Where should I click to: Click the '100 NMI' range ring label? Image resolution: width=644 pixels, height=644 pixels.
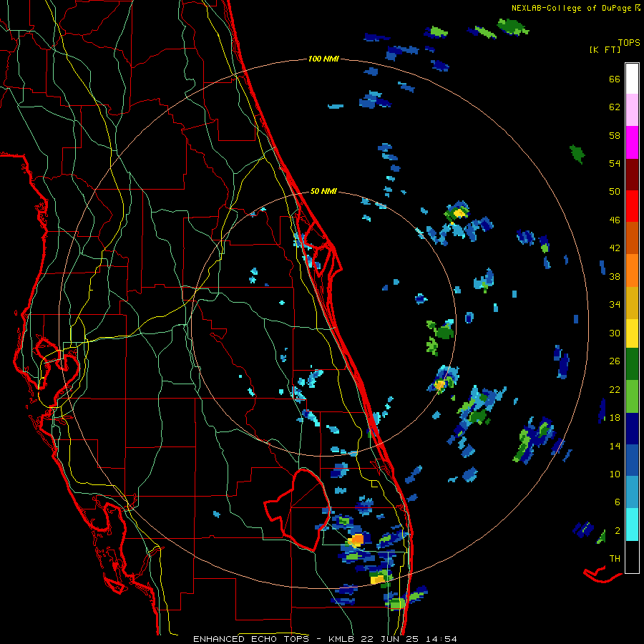pos(323,59)
